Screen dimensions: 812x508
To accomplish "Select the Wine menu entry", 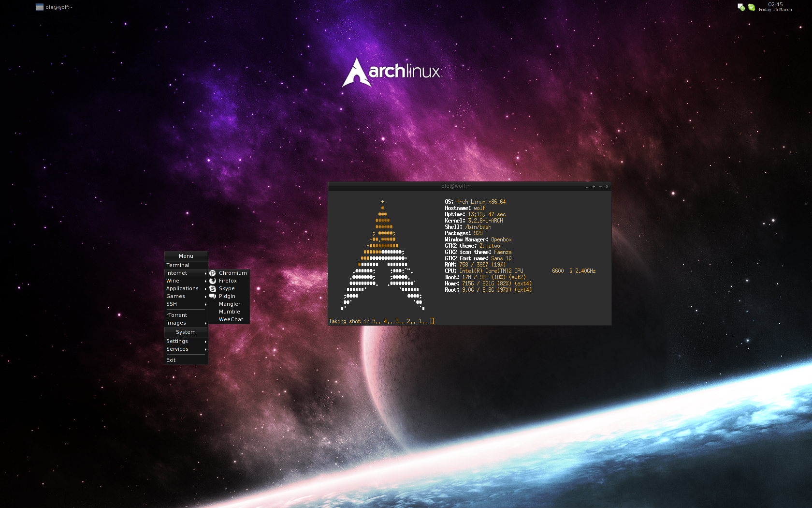I will coord(186,281).
